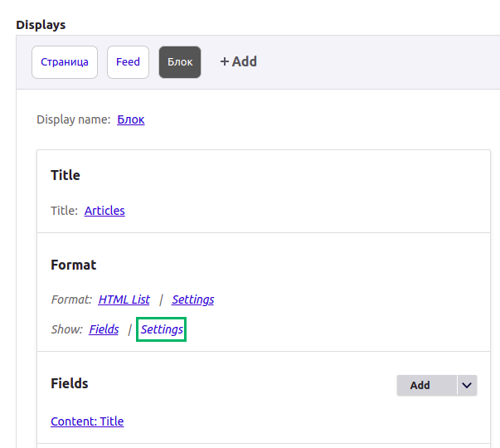This screenshot has width=500, height=448.
Task: Click the 'Format:' label text
Action: coord(70,299)
